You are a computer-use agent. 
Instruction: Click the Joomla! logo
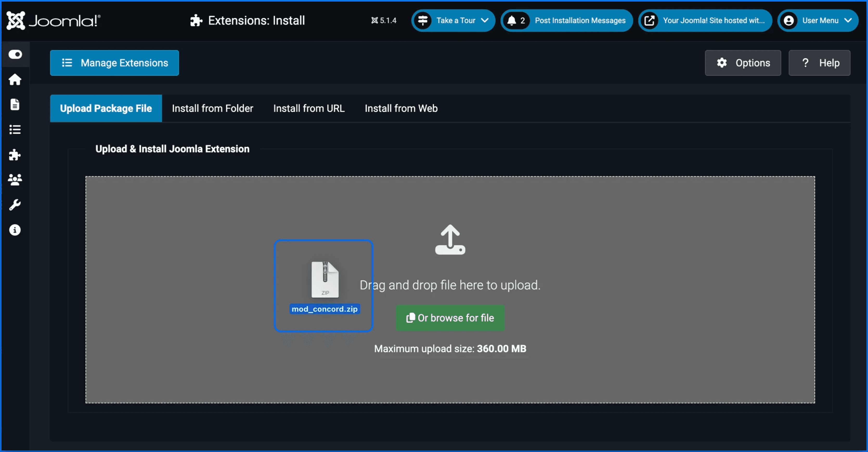point(53,21)
